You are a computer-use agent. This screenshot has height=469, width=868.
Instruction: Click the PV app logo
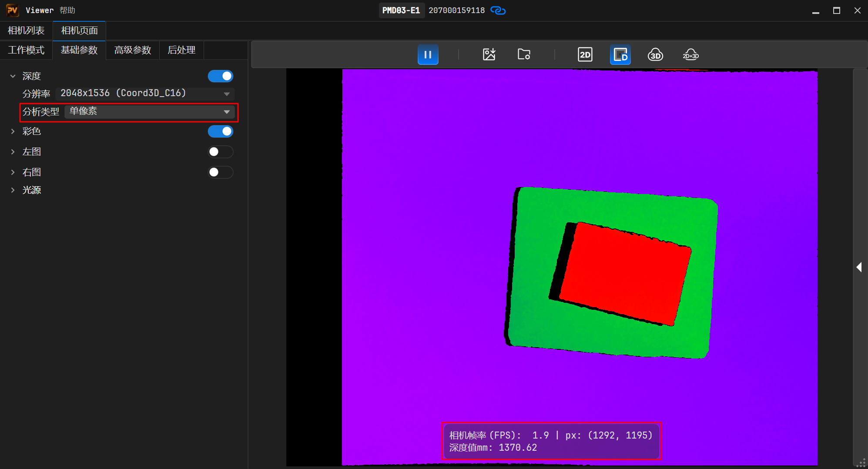click(x=12, y=10)
